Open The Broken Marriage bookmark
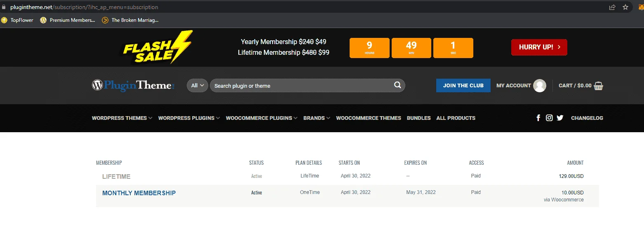Image resolution: width=644 pixels, height=250 pixels. 130,20
